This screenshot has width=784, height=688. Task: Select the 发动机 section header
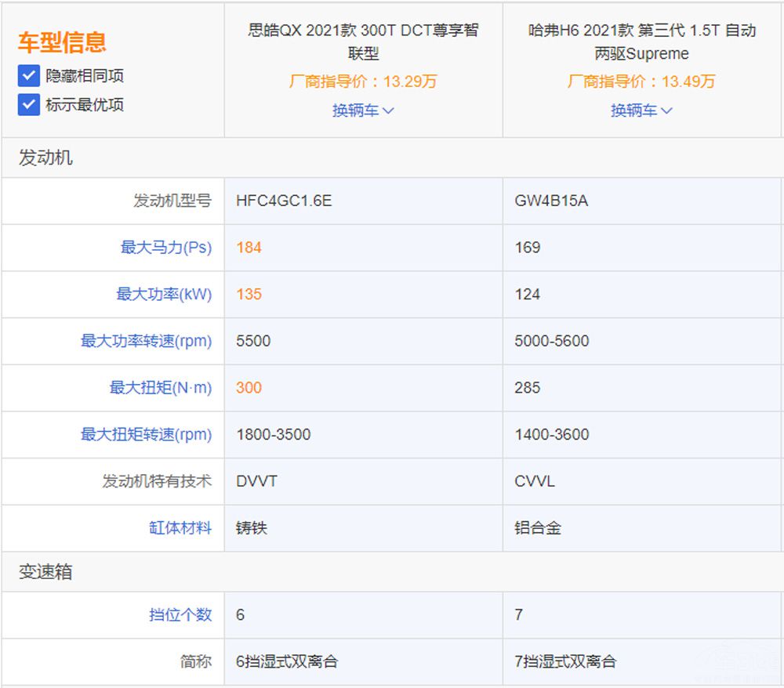45,158
